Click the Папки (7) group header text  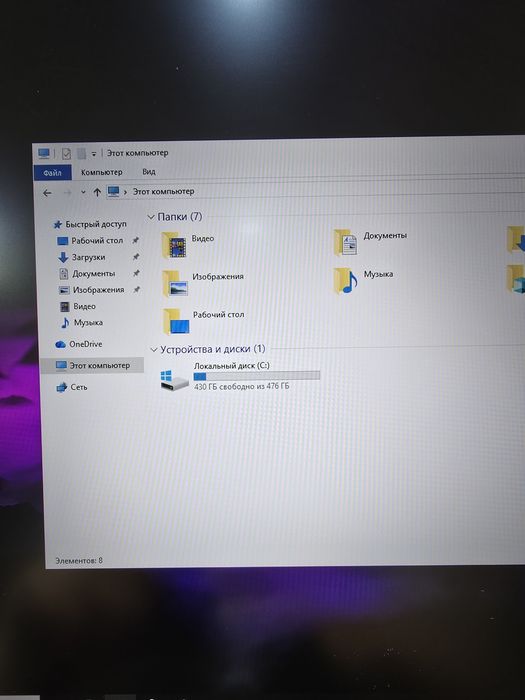point(180,217)
